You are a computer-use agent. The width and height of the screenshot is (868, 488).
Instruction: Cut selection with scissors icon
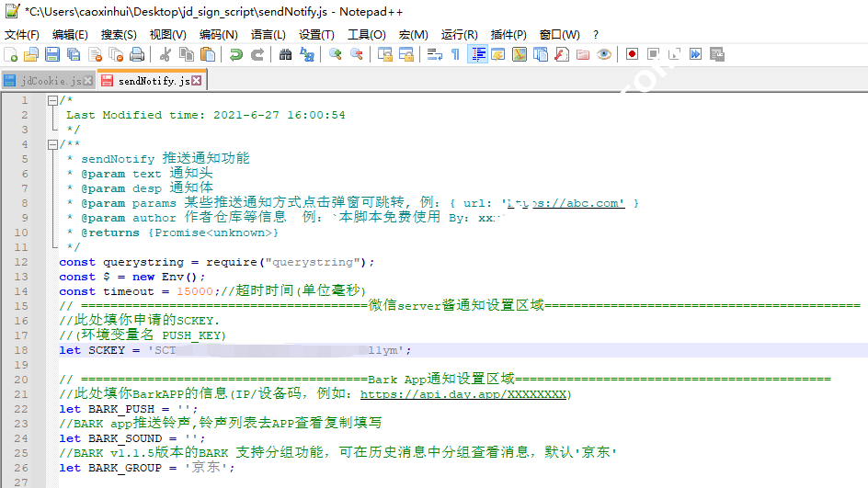tap(165, 54)
